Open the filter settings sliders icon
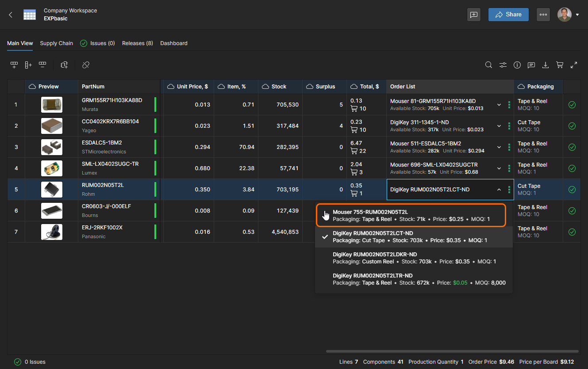588x369 pixels. click(x=503, y=65)
